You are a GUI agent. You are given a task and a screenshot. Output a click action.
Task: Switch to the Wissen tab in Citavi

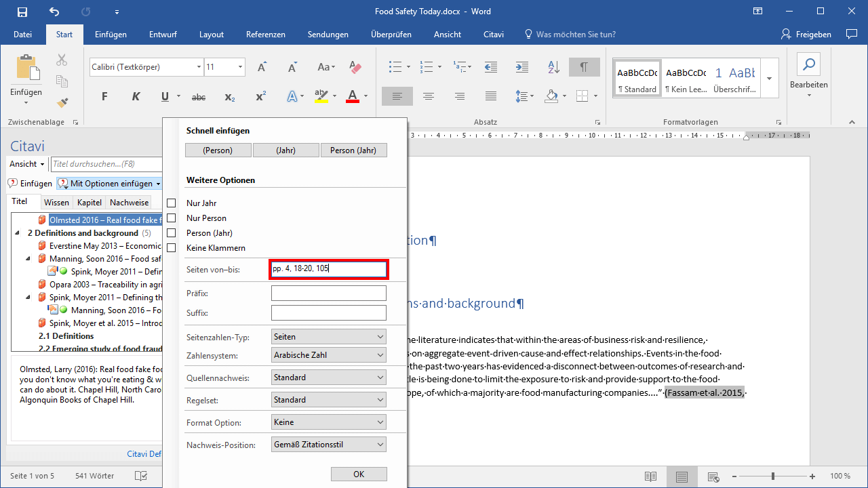click(x=56, y=203)
